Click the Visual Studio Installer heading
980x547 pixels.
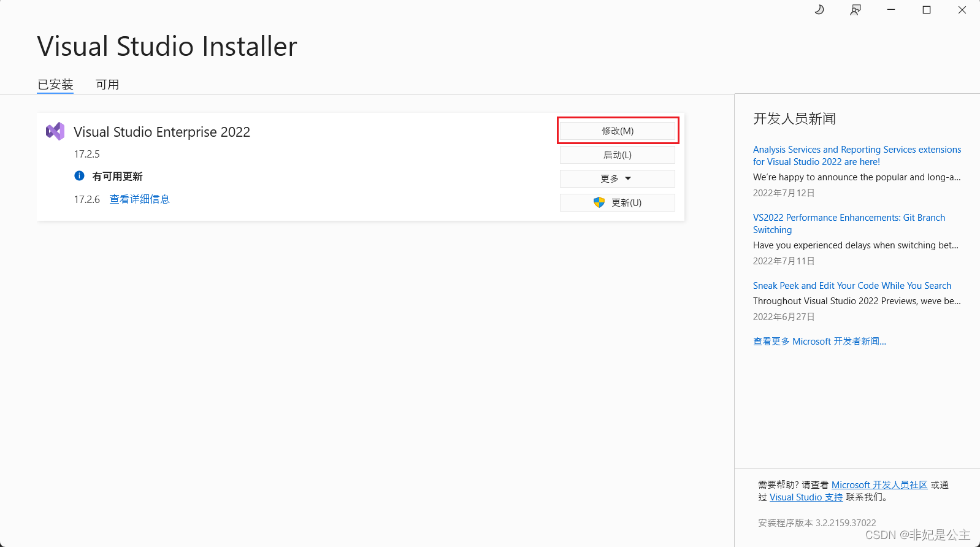coord(167,47)
